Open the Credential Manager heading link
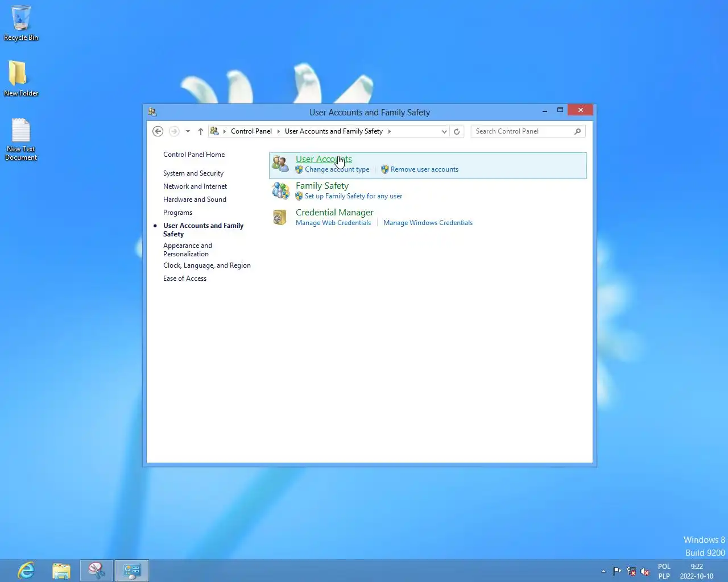The height and width of the screenshot is (582, 728). (334, 213)
